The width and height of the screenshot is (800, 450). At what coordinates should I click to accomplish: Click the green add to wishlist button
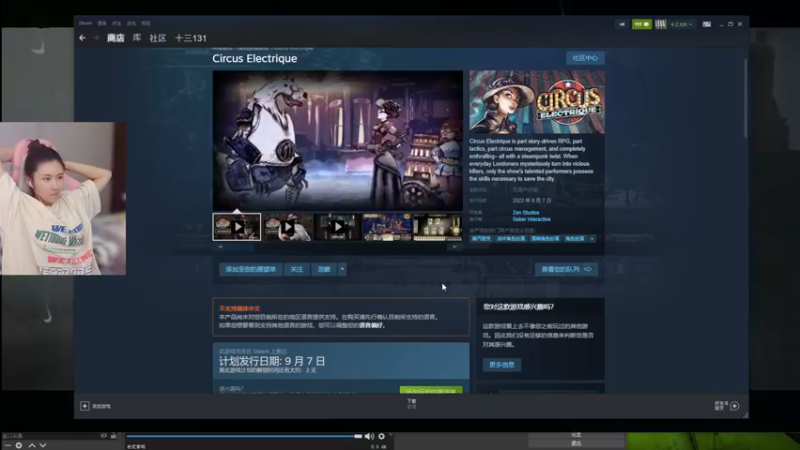(x=431, y=390)
